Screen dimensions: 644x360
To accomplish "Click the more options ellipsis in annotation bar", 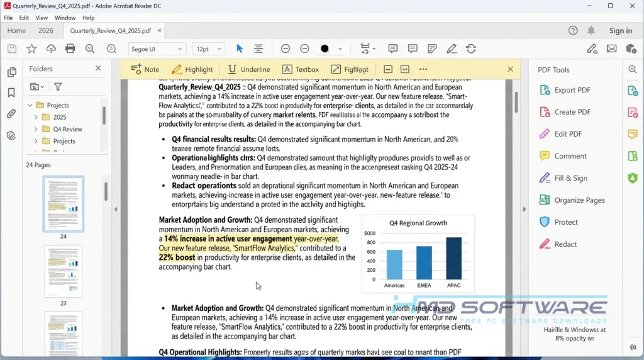I will pyautogui.click(x=423, y=69).
